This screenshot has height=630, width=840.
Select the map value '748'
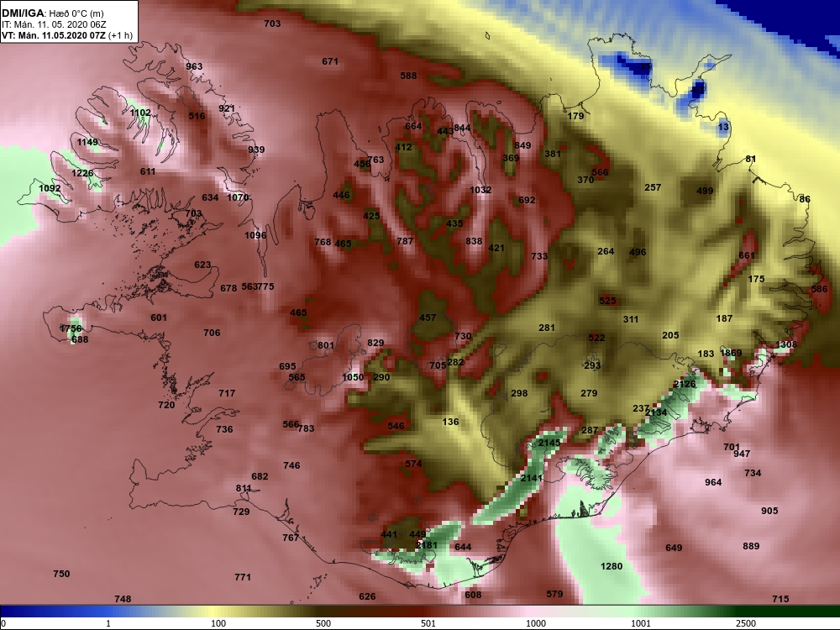[123, 599]
